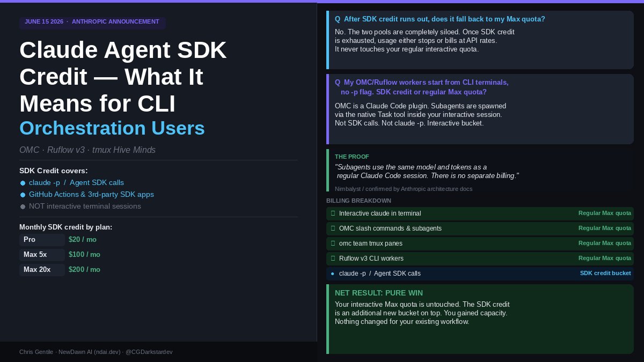Viewport: 644px width, 362px height.
Task: Click Regular Max quota in the OMC slash commands row
Action: click(605, 228)
